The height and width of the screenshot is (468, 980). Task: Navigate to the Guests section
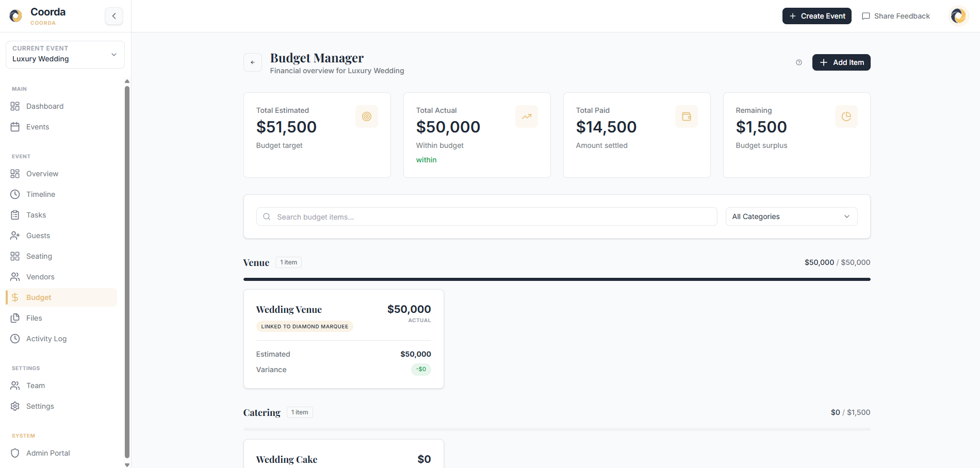[38, 236]
